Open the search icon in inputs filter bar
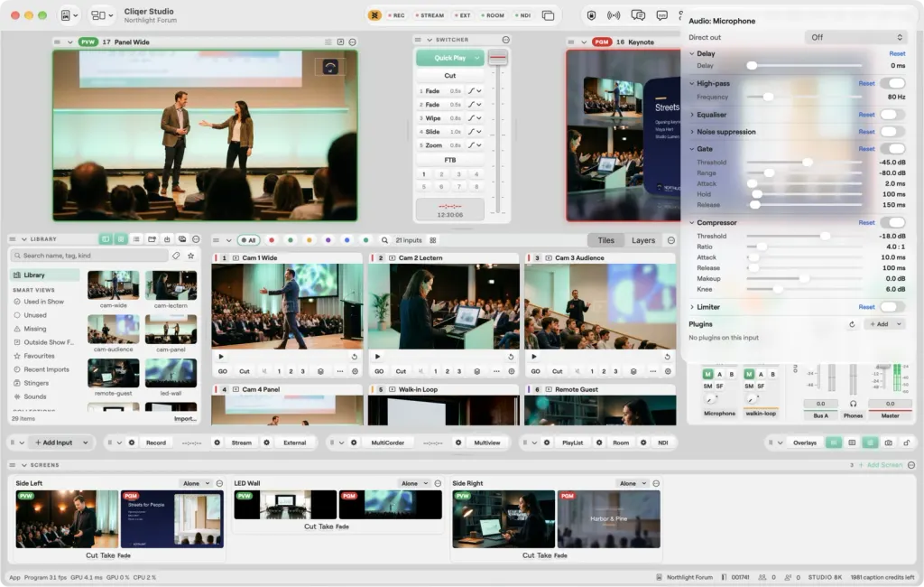 click(x=384, y=240)
